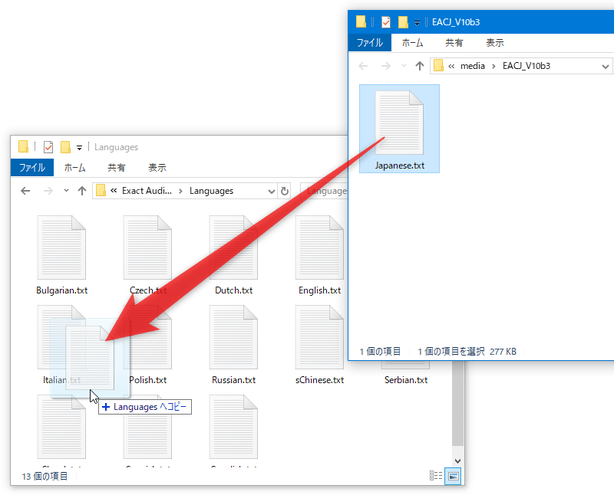This screenshot has height=495, width=614.
Task: Select the sChinese.txt file icon
Action: 319,337
